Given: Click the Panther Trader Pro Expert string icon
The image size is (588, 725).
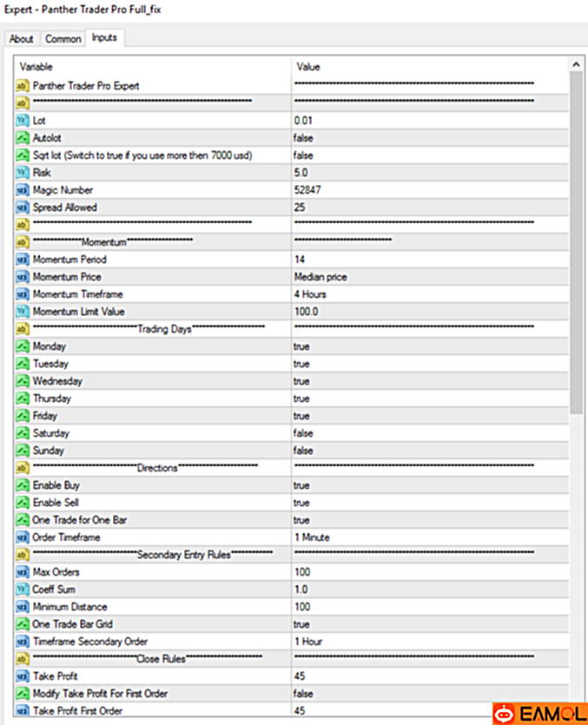Looking at the screenshot, I should (23, 85).
